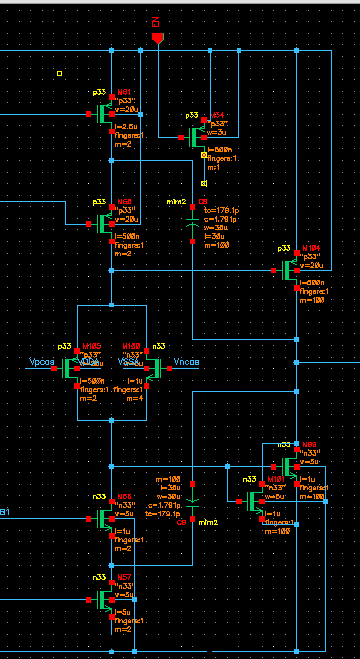Image resolution: width=360 pixels, height=659 pixels.
Task: Click the small yellow square marker near top-left
Action: [x=59, y=74]
